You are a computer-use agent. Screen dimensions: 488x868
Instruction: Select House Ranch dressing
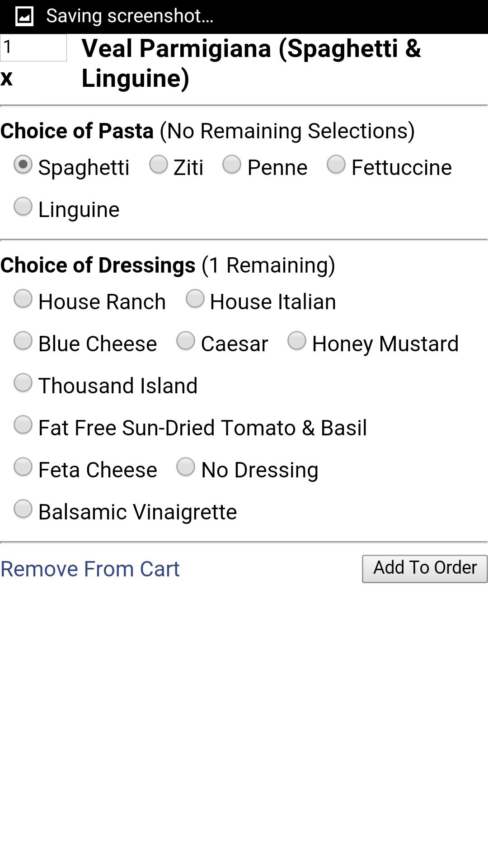point(23,299)
